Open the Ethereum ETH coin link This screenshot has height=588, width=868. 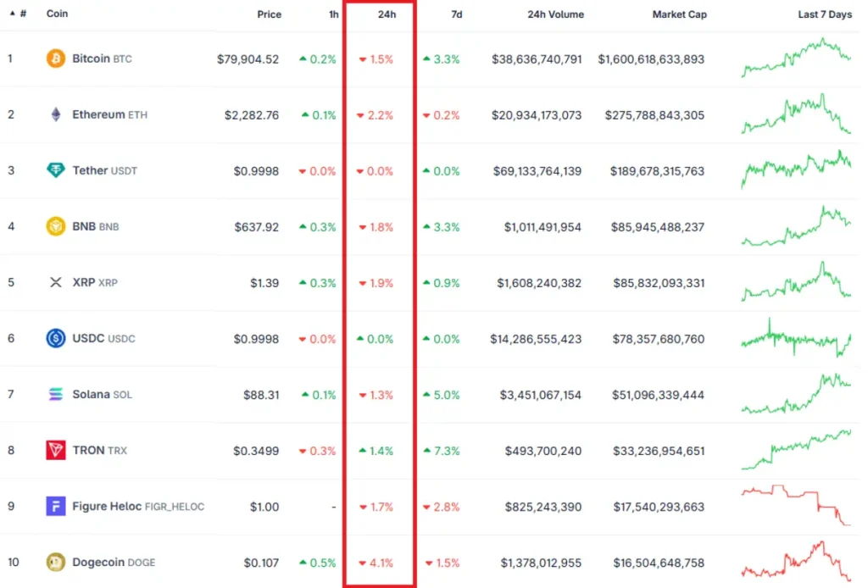coord(109,114)
